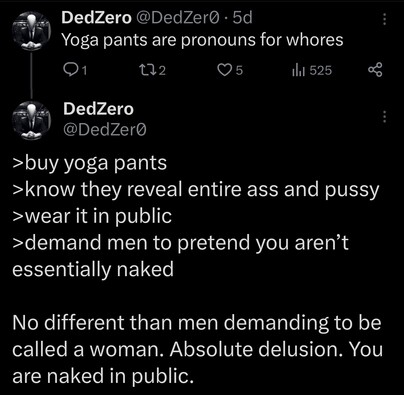The width and height of the screenshot is (404, 395).
Task: Click the retweet count showing 2
Action: pos(161,71)
